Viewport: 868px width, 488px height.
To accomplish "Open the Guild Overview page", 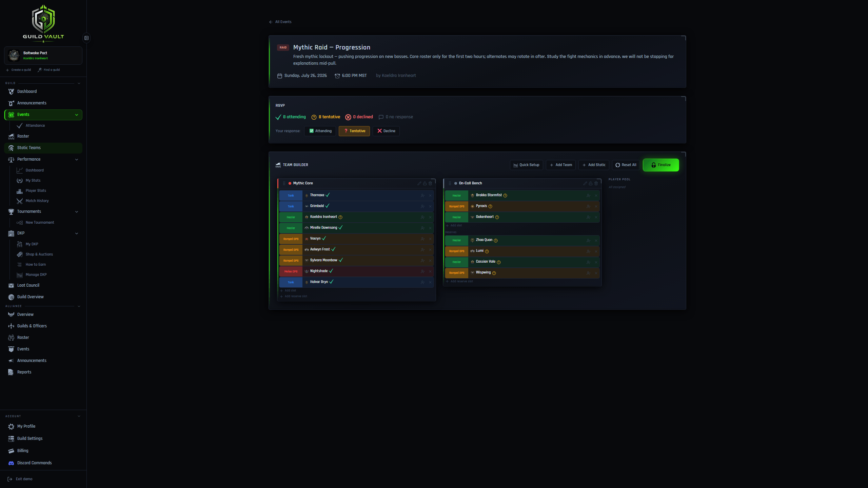I will [31, 297].
